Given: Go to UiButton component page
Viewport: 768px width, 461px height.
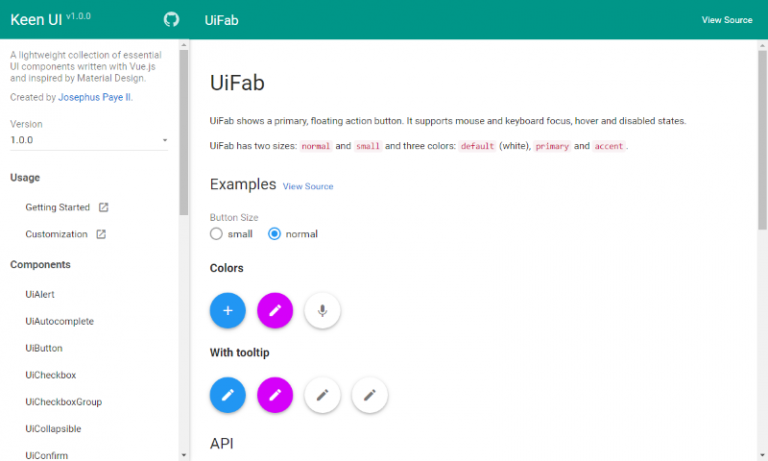Looking at the screenshot, I should (44, 349).
